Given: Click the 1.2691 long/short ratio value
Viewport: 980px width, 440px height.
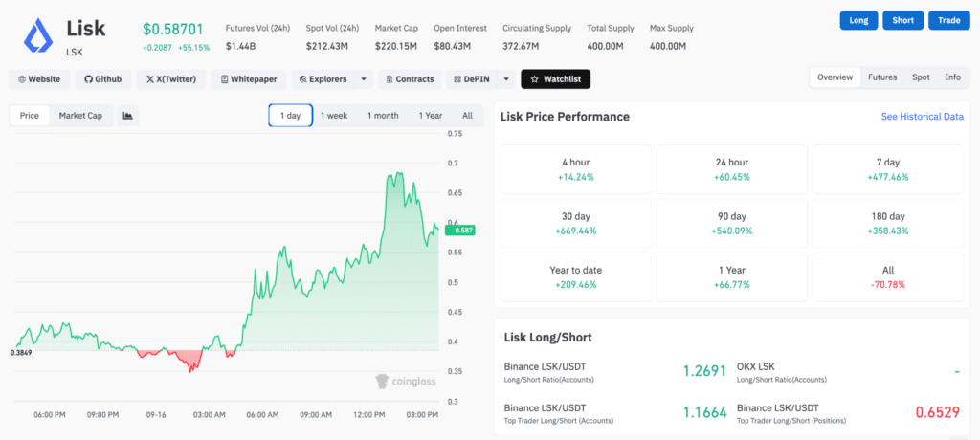Looking at the screenshot, I should coord(704,371).
